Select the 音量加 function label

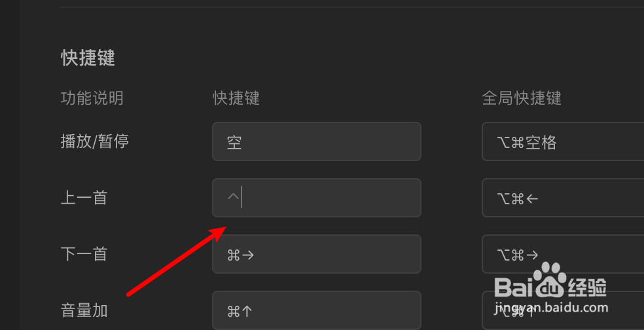coord(84,310)
